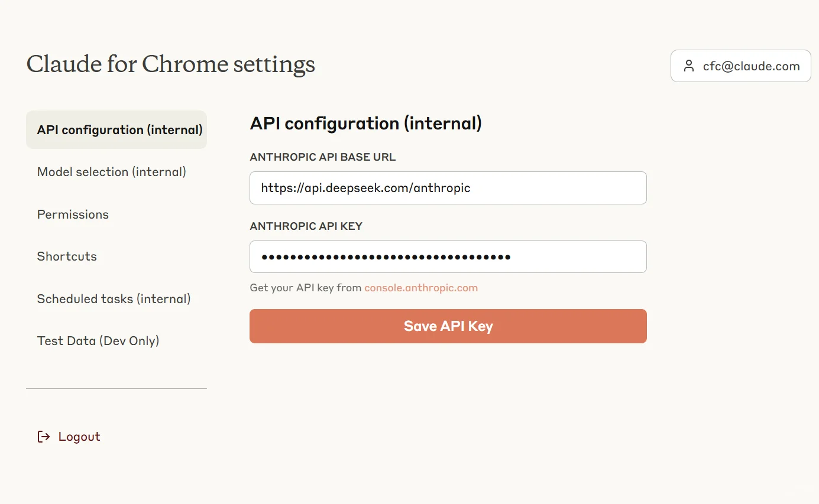Click the "Get your API key from" helper text
This screenshot has width=819, height=504.
[305, 288]
